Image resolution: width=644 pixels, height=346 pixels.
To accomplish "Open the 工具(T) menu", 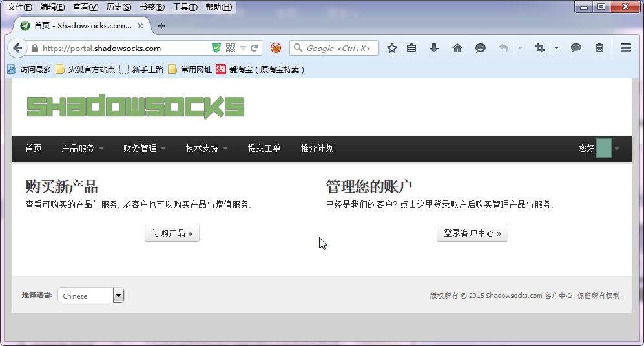I will pyautogui.click(x=185, y=7).
